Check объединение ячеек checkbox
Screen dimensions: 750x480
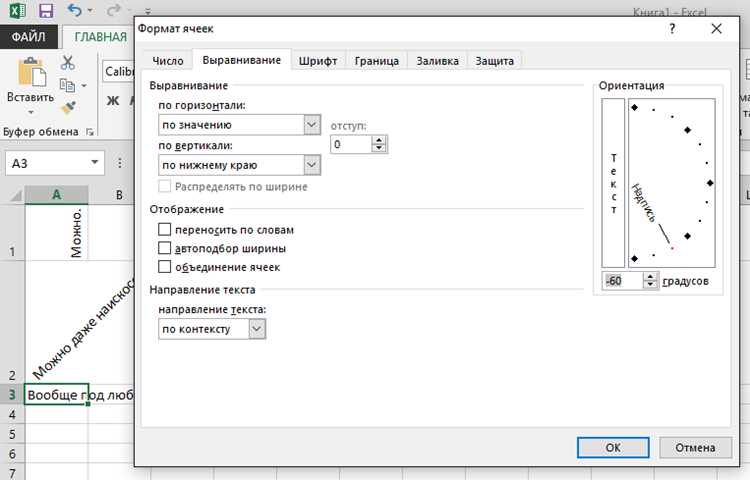(164, 267)
